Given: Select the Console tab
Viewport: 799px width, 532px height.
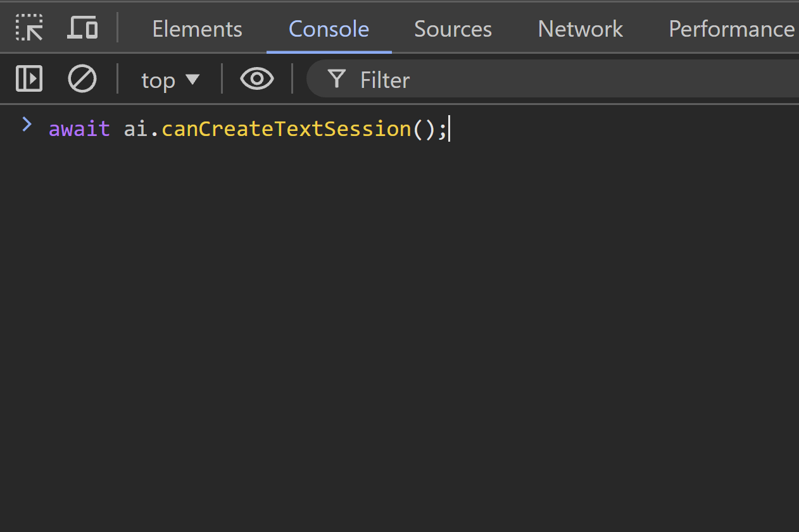Looking at the screenshot, I should (329, 29).
